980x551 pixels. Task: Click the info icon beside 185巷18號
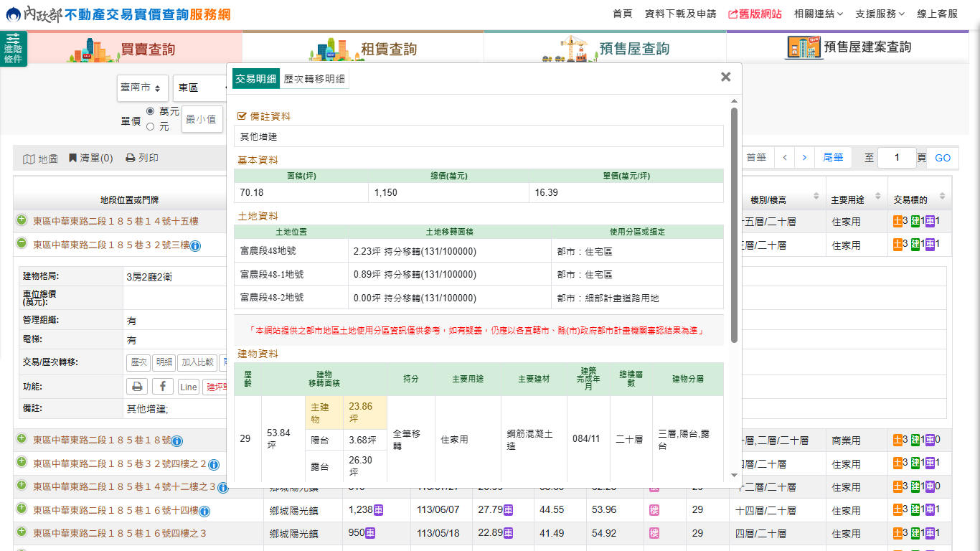click(177, 441)
